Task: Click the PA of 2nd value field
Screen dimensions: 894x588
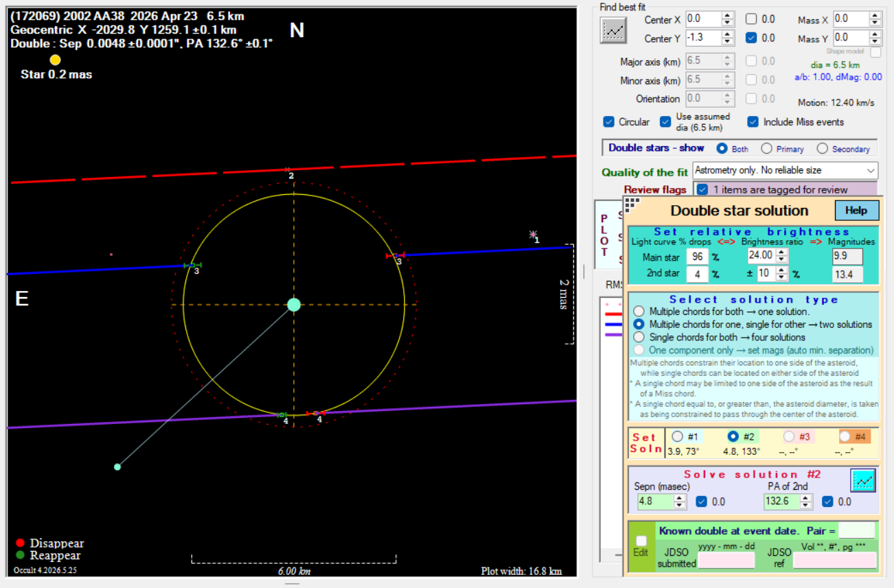Action: click(x=783, y=502)
